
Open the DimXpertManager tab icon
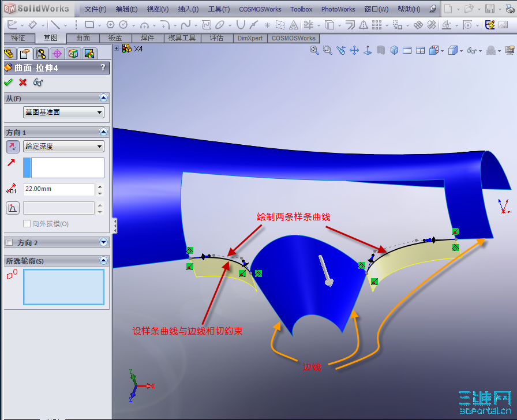click(x=57, y=54)
